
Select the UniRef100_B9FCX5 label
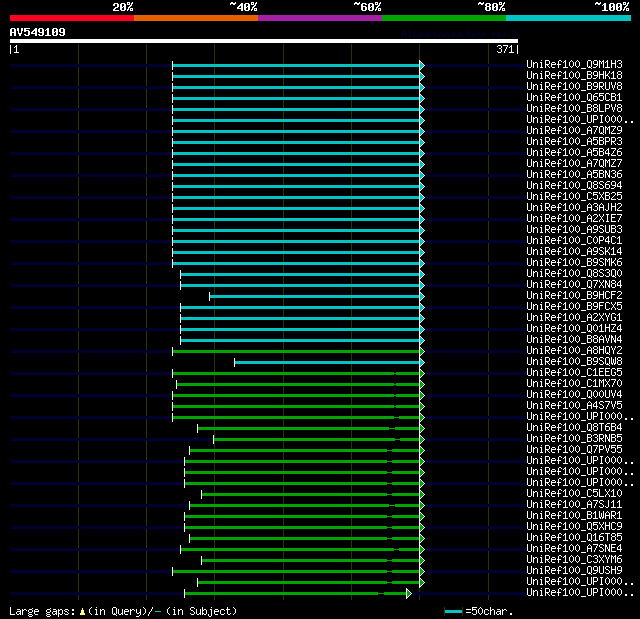coord(574,307)
